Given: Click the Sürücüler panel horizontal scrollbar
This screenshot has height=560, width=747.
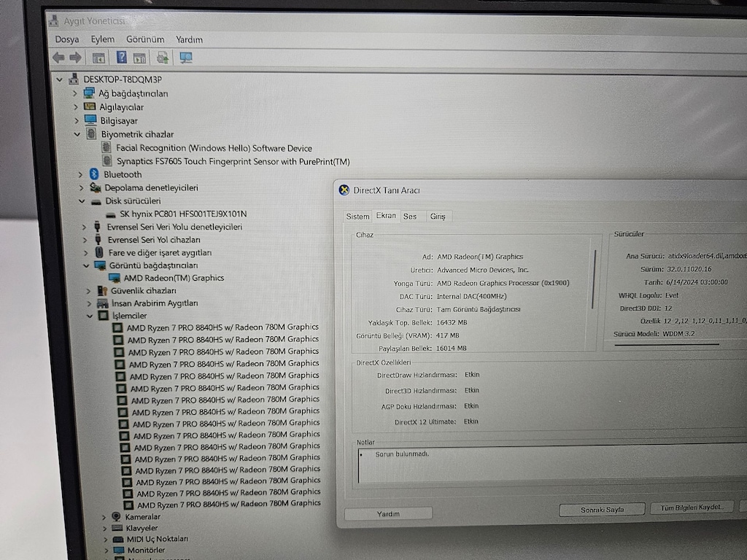Looking at the screenshot, I should coord(667,344).
